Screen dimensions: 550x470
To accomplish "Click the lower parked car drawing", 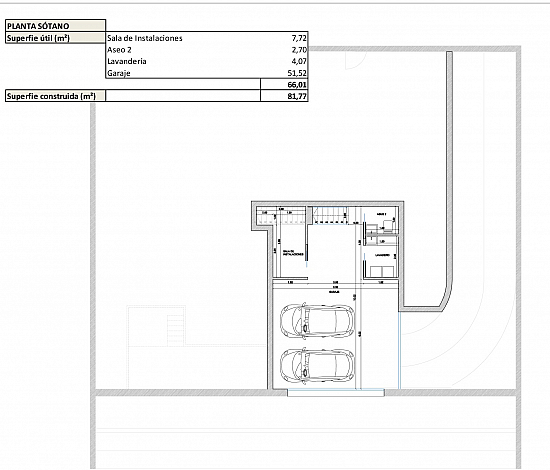I will (317, 365).
